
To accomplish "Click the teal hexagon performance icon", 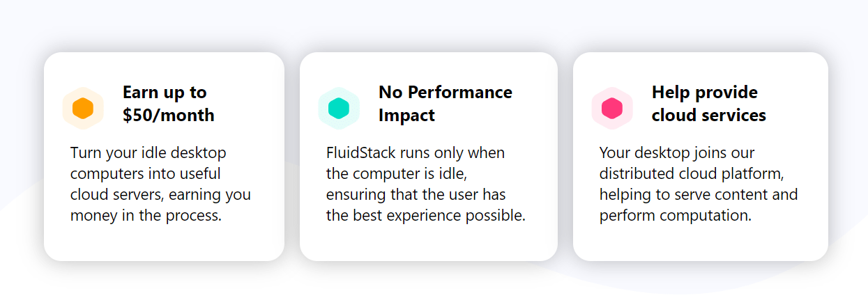I will [339, 109].
